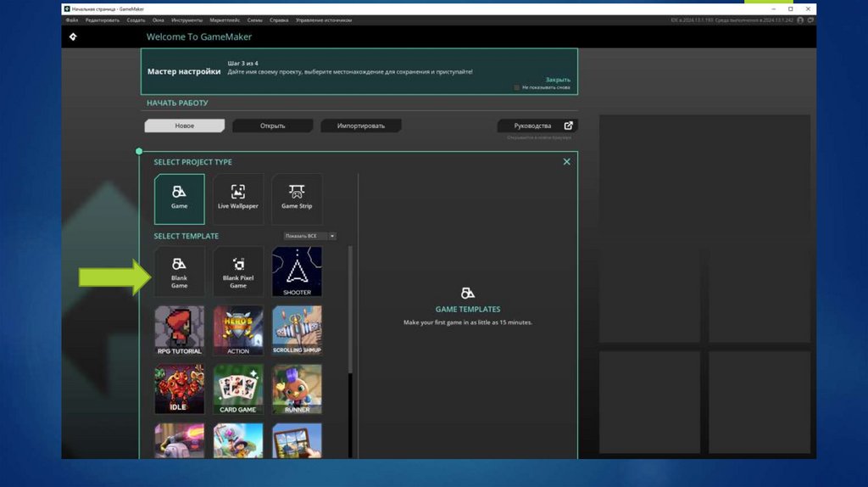Click the Импортировать button
Screen dimensions: 868x487
pyautogui.click(x=360, y=126)
